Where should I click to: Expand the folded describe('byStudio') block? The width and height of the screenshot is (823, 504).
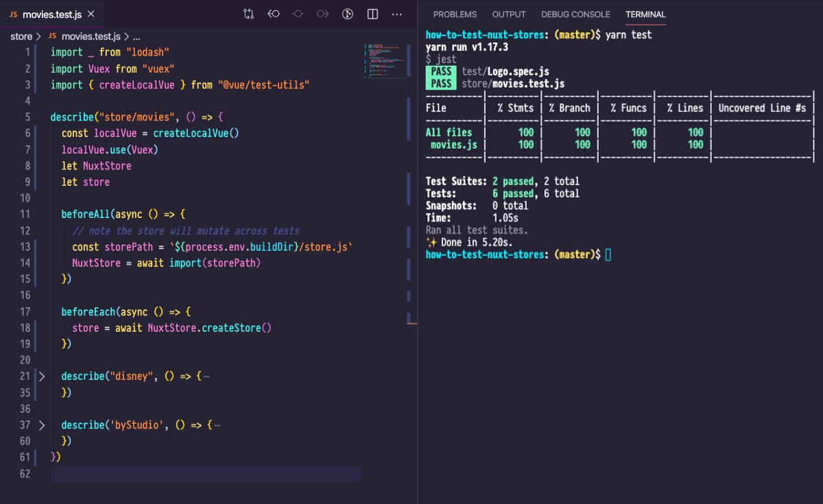[x=41, y=425]
